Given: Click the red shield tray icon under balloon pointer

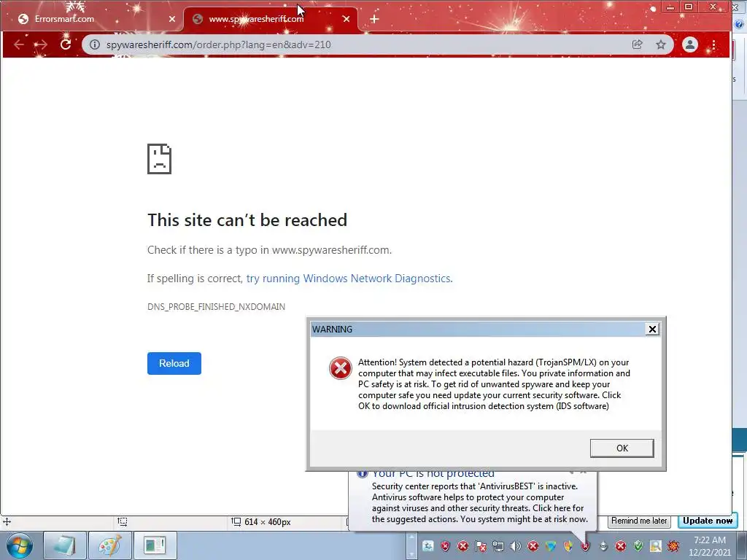Looking at the screenshot, I should point(586,546).
